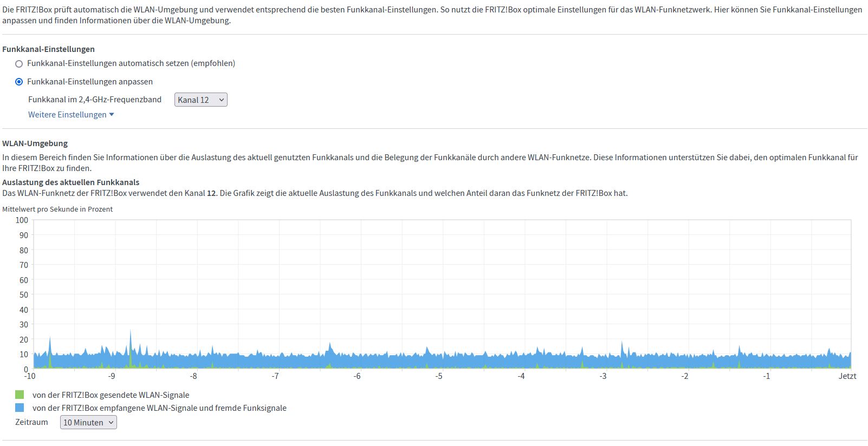This screenshot has width=868, height=446.
Task: Click the '20' y-axis label
Action: [24, 340]
